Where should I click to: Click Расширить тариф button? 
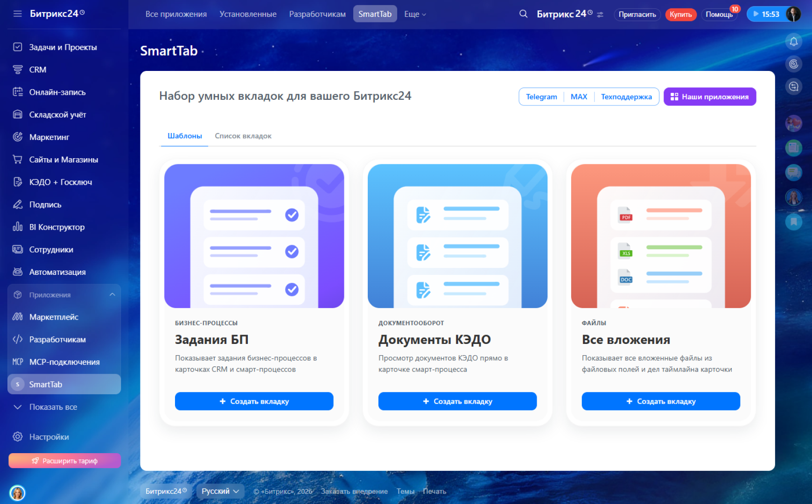tap(64, 461)
